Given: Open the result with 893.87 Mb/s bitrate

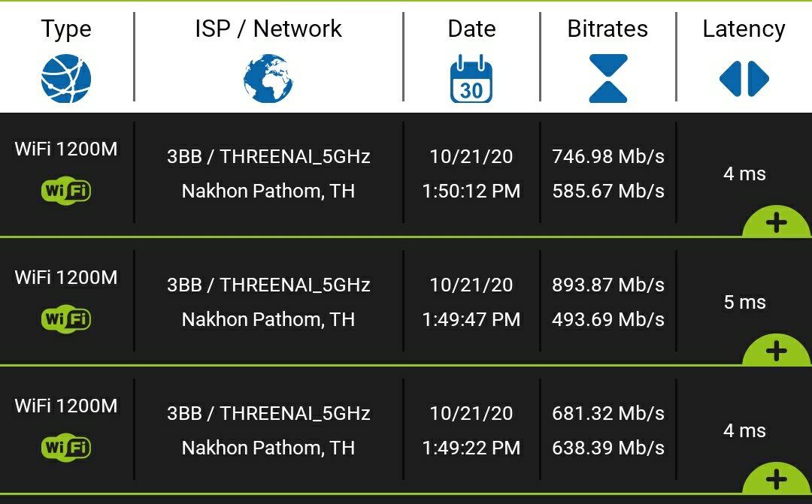Looking at the screenshot, I should point(607,285).
